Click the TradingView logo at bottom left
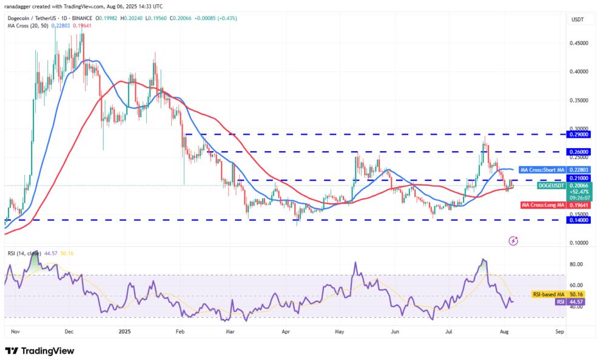Screen dimensions: 600x364 39,351
